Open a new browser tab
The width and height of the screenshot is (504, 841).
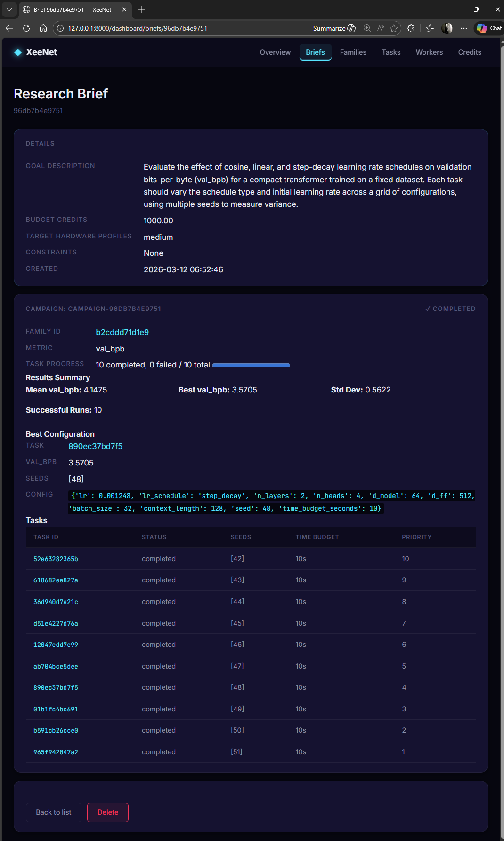141,9
